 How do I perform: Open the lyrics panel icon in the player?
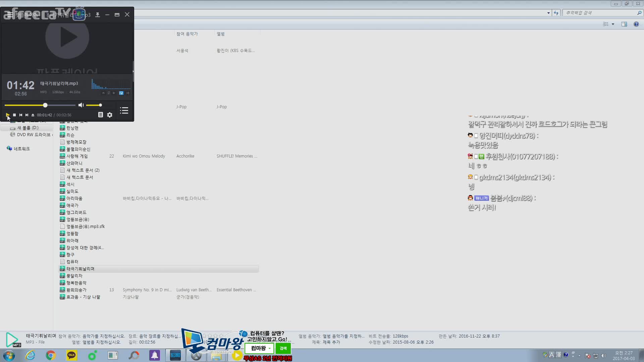[x=100, y=115]
